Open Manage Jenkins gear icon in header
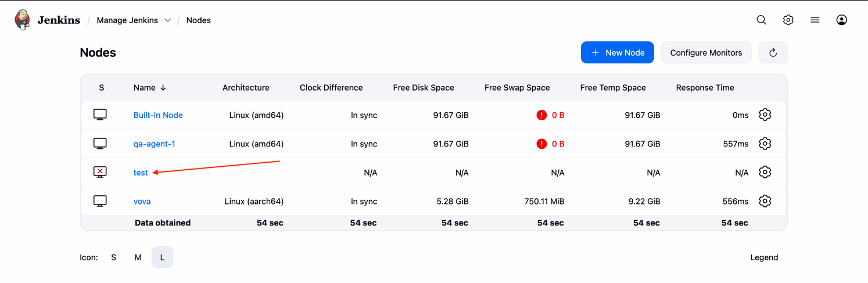The height and width of the screenshot is (283, 868). [788, 20]
